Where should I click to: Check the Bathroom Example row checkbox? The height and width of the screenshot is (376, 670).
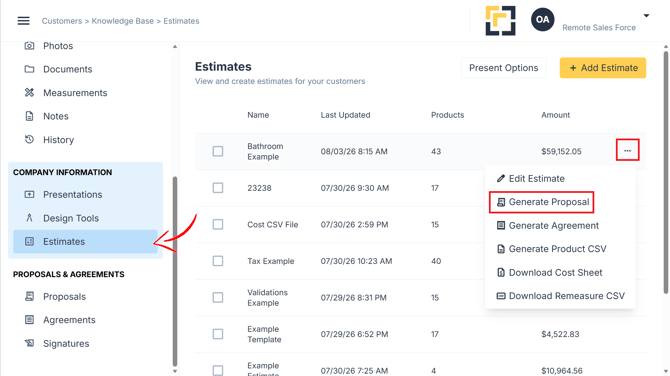(x=218, y=151)
